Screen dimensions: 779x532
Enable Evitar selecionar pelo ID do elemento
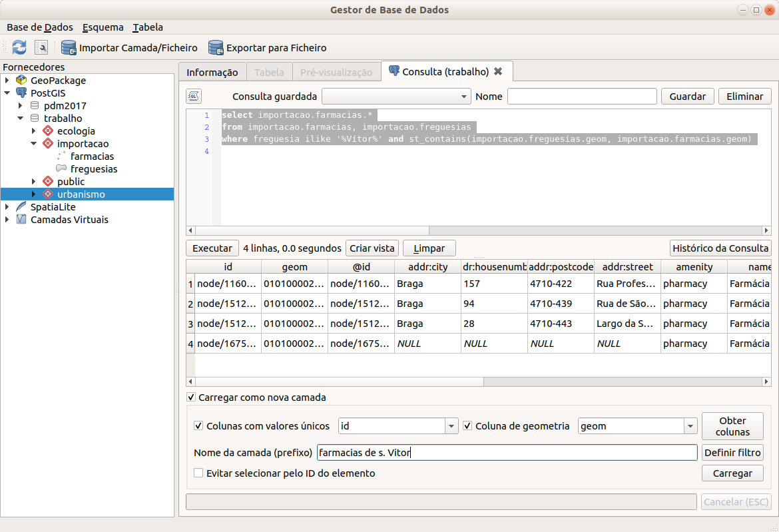pos(198,473)
